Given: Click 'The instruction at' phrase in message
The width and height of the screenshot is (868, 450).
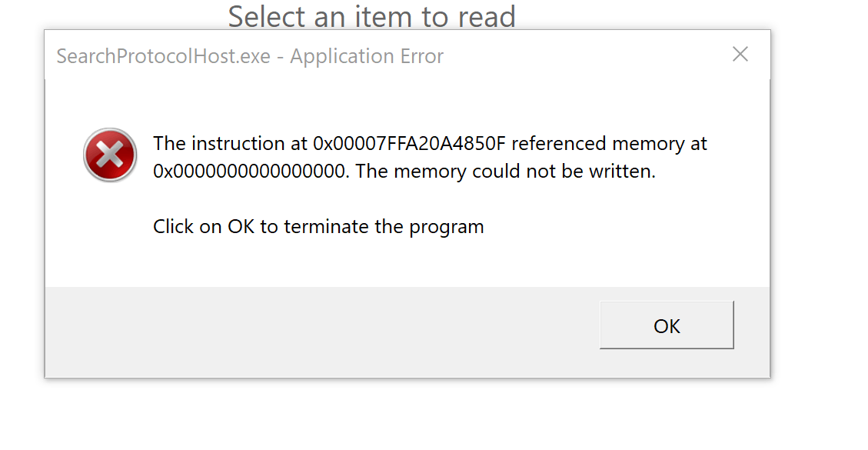Looking at the screenshot, I should point(231,144).
